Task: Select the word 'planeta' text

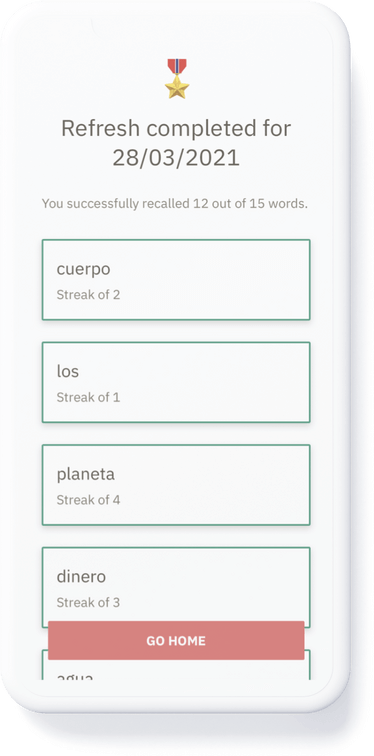Action: pos(86,474)
